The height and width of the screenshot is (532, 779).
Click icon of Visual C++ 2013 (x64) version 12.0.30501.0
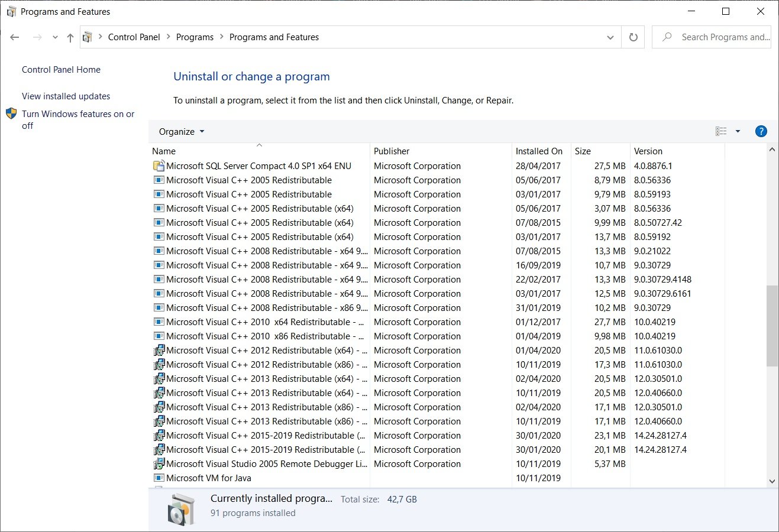pos(159,379)
